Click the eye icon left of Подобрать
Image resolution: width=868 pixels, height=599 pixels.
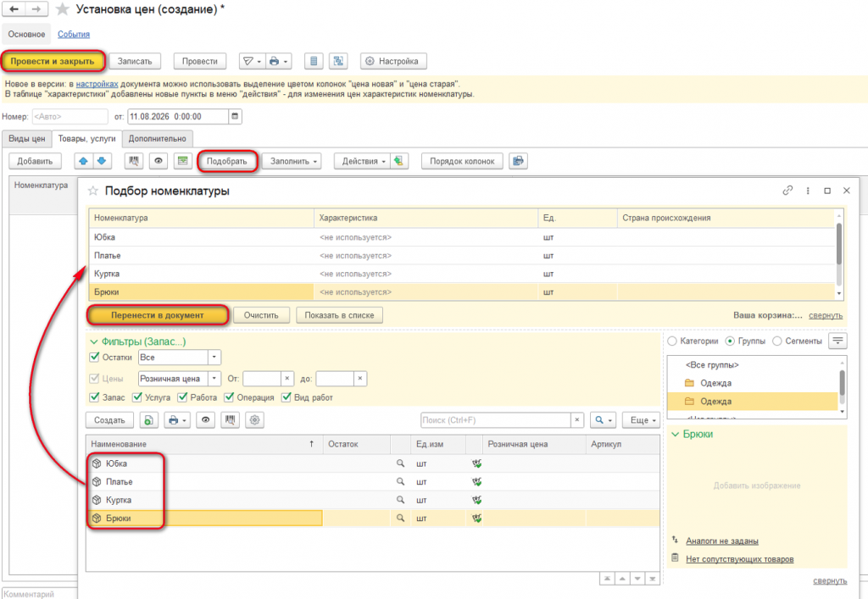(159, 161)
